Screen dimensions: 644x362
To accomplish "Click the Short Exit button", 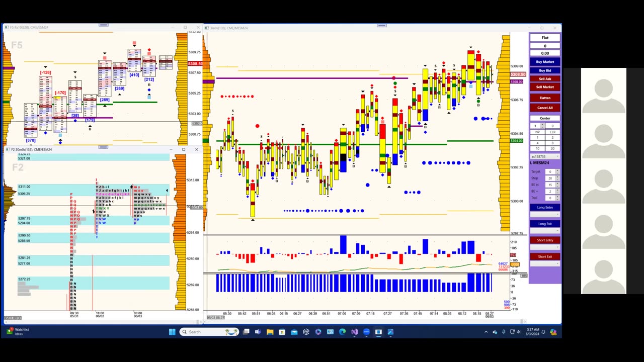I will (545, 256).
